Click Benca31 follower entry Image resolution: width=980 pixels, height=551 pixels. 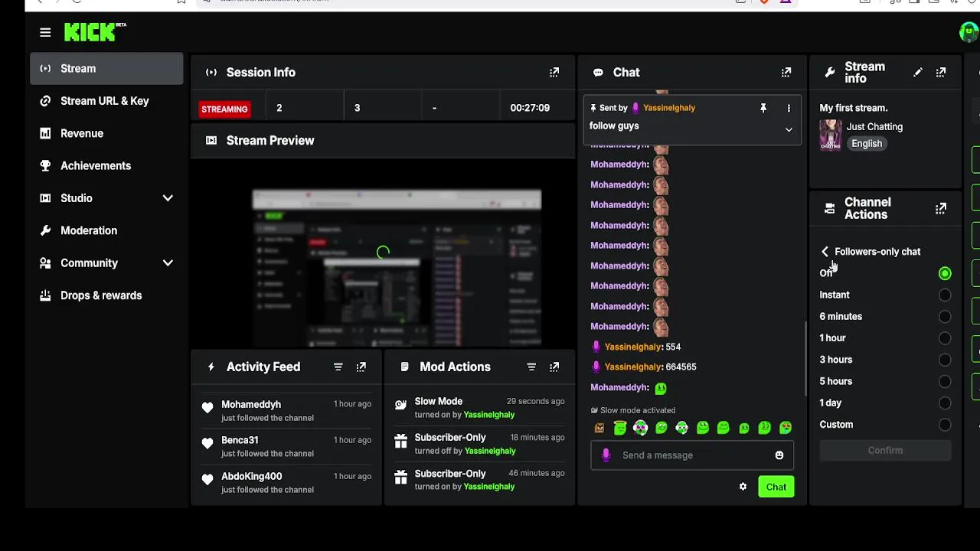[286, 447]
